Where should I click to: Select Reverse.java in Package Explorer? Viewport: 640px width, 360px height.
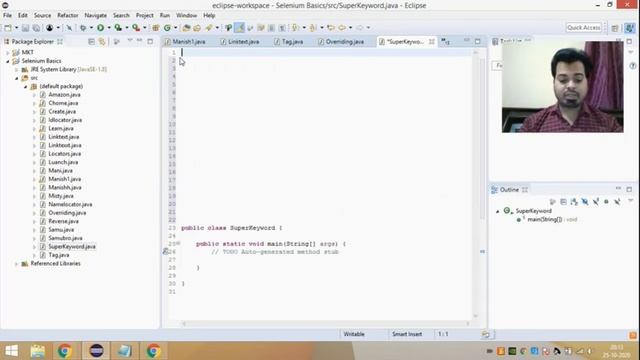63,221
